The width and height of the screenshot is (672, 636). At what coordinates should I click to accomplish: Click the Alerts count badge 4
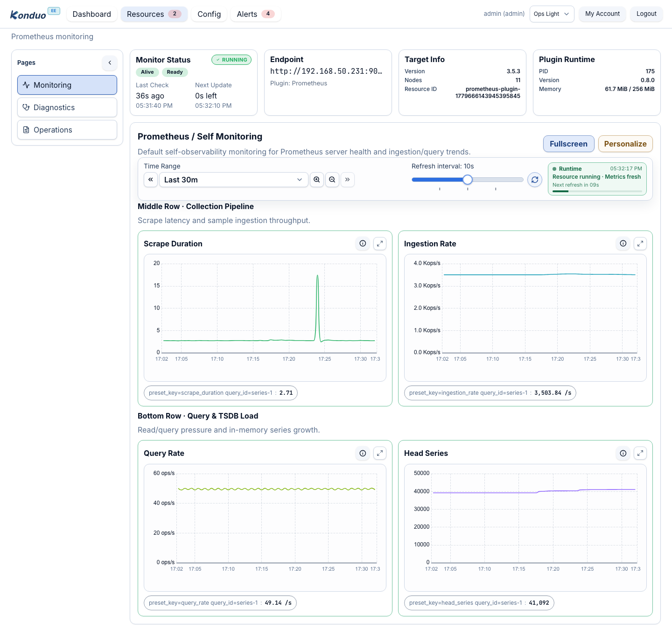[x=268, y=14]
